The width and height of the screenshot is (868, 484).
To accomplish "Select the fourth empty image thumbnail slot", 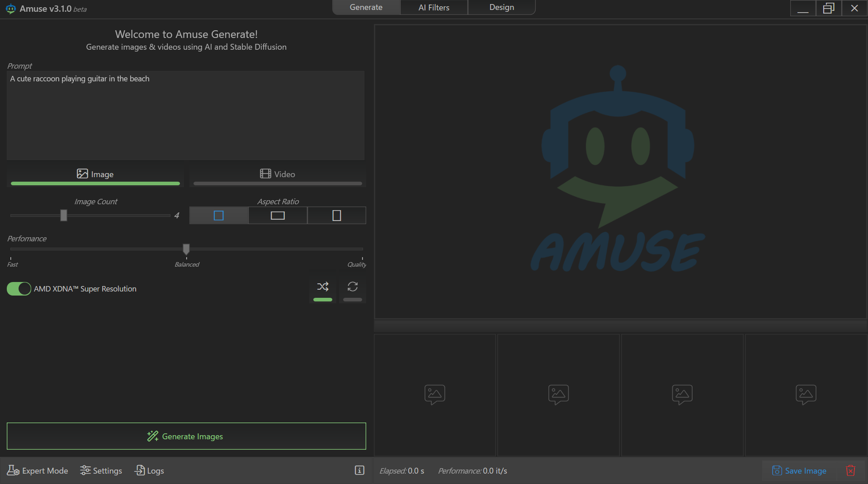I will coord(806,395).
